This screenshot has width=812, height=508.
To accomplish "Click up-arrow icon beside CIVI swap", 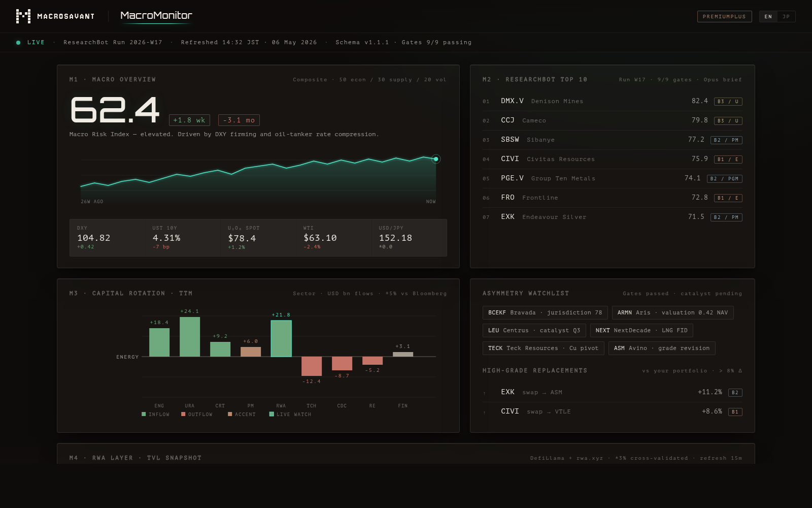I will 485,412.
